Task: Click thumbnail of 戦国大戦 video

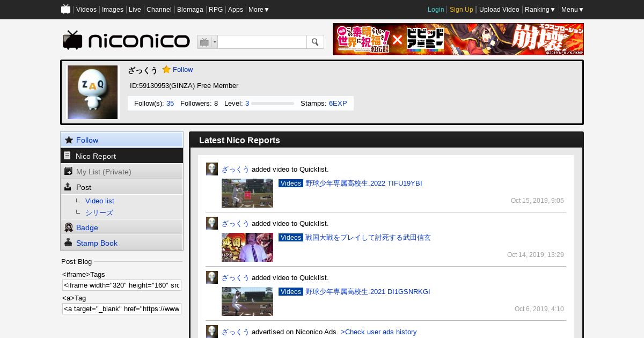Action: [247, 247]
